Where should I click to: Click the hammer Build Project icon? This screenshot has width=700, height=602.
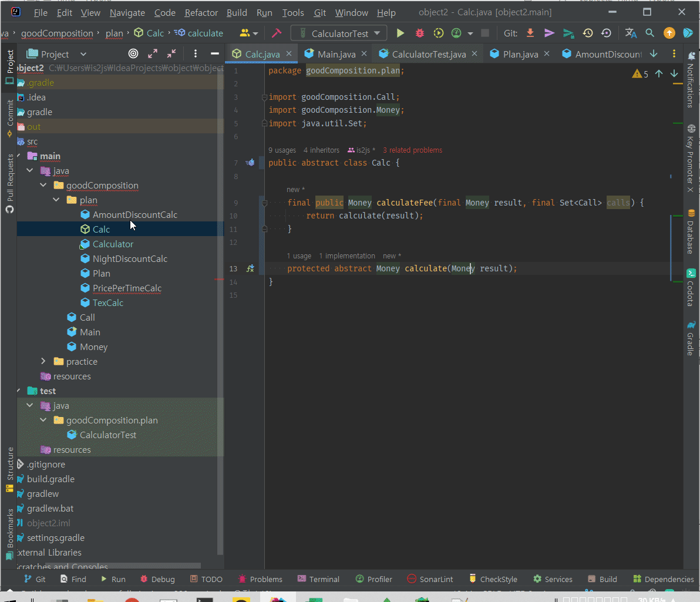(x=276, y=33)
